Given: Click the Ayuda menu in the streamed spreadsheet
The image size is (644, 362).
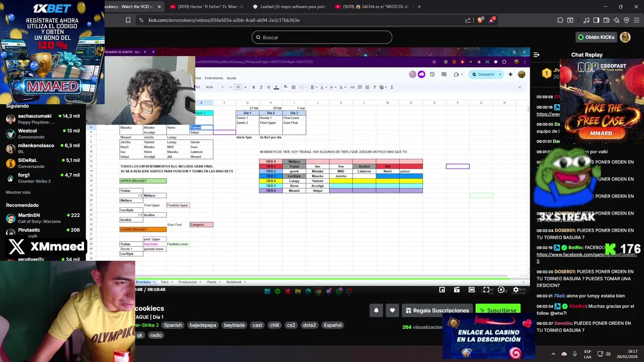Looking at the screenshot, I should coord(231,78).
